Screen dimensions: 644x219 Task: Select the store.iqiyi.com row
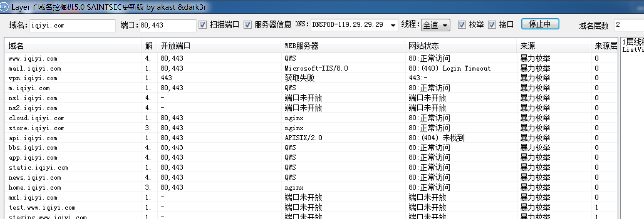pos(311,128)
